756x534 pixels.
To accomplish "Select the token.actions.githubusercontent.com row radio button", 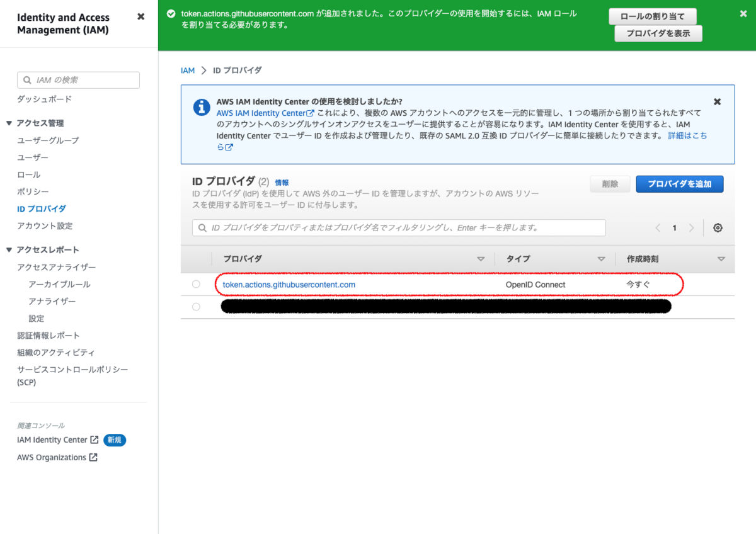I will click(196, 284).
